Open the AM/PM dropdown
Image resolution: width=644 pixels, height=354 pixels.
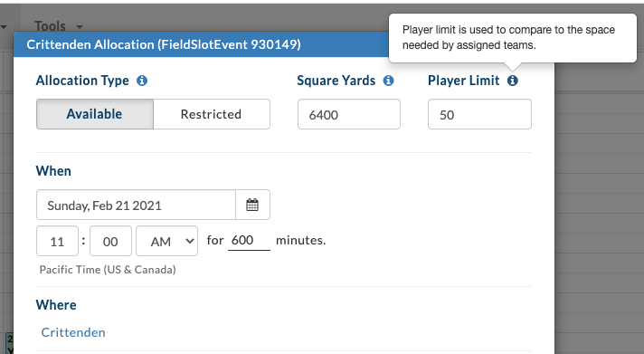[x=166, y=241]
